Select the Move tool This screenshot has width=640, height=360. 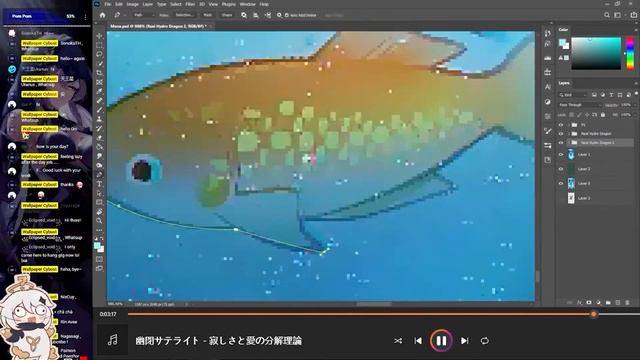coord(99,36)
